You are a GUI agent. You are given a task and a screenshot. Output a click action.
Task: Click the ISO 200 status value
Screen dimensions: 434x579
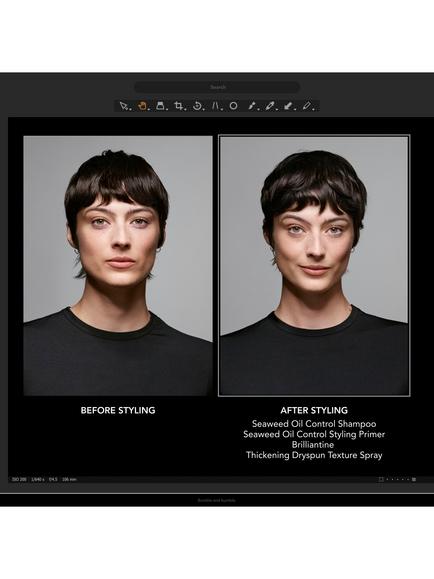pyautogui.click(x=19, y=479)
